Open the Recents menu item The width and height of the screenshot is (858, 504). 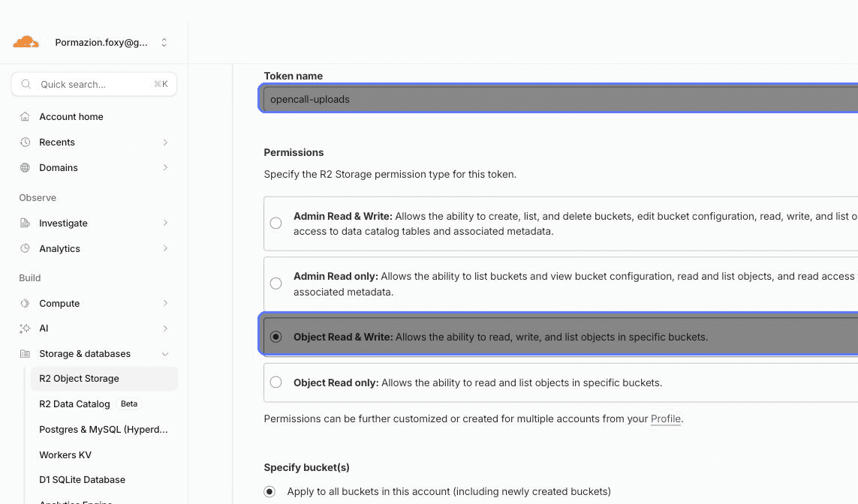57,142
